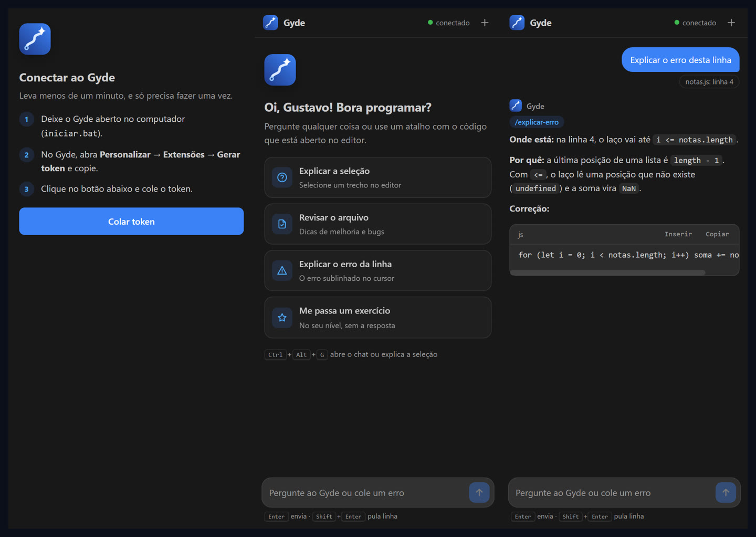Viewport: 756px width, 537px height.
Task: Click the "conectado" status in the welcome panel header
Action: (x=449, y=23)
